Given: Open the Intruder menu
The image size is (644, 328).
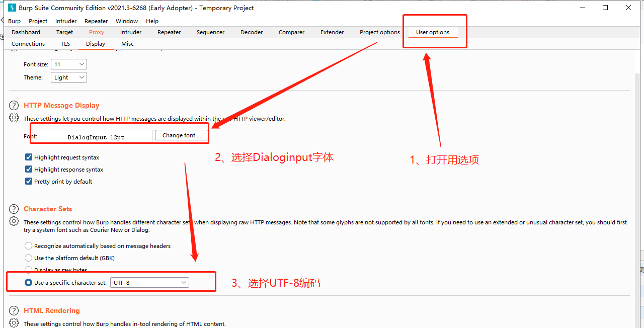Looking at the screenshot, I should tap(66, 21).
